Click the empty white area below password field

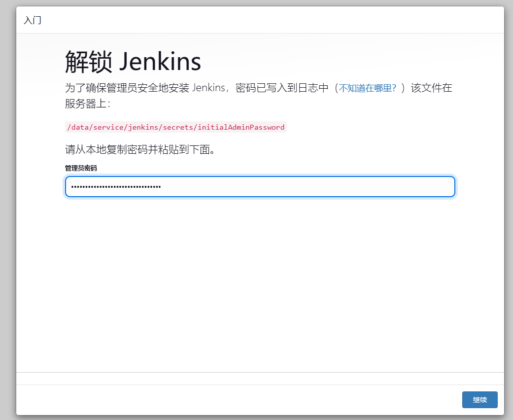pos(260,276)
